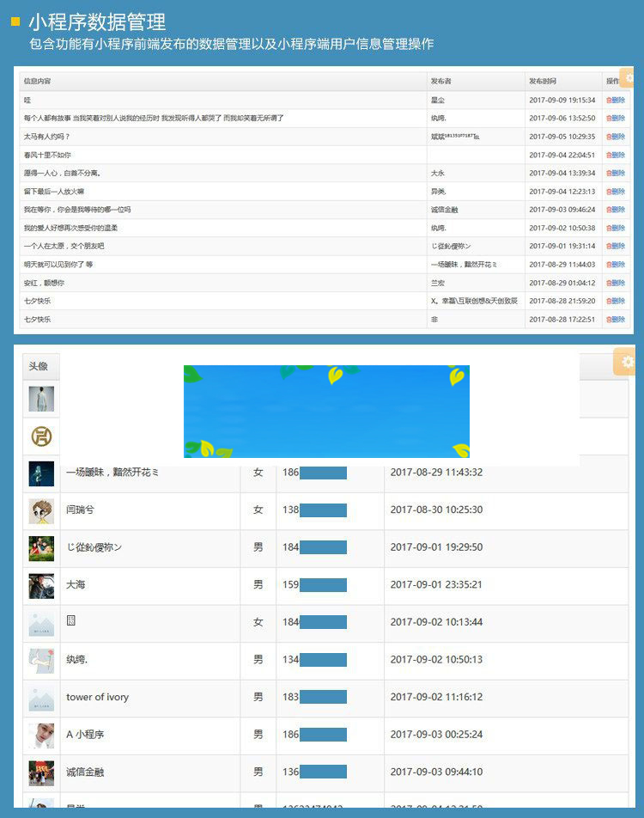Delete the message posted by 兰宏
The width and height of the screenshot is (644, 818).
pyautogui.click(x=616, y=283)
